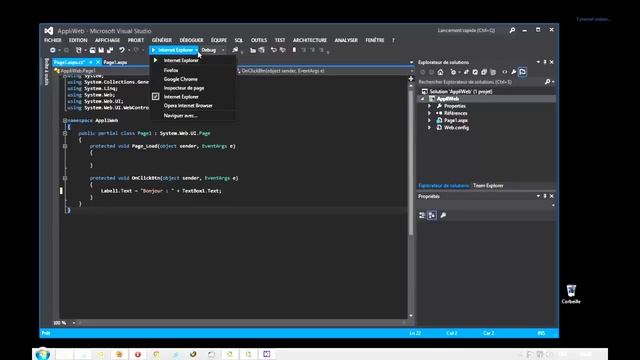This screenshot has height=360, width=640.
Task: Click the navigate backward circle icon
Action: (x=53, y=50)
